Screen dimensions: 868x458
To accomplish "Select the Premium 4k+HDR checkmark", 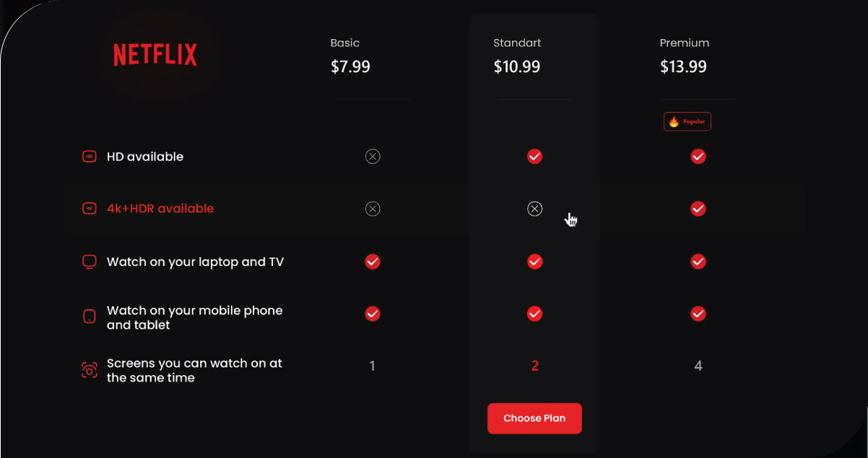I will coord(698,209).
